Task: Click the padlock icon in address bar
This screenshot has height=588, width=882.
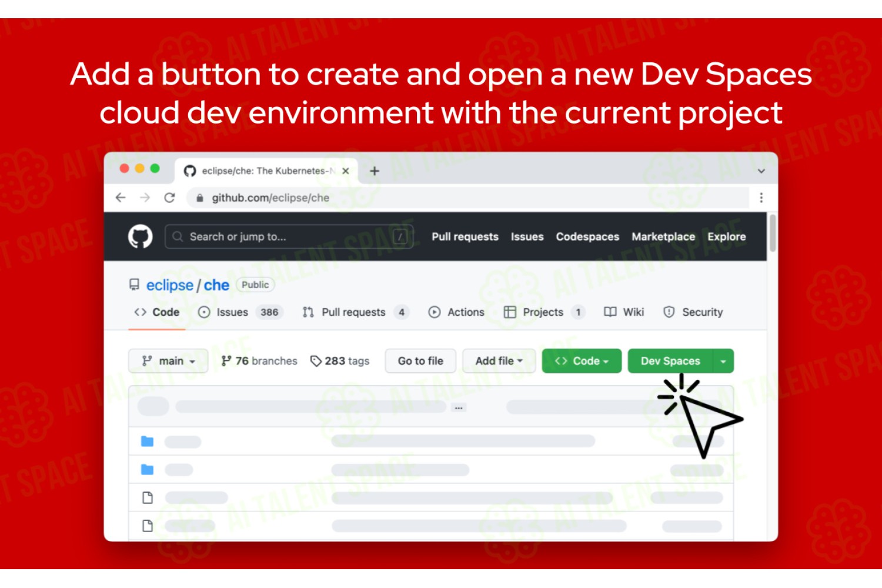Action: [200, 198]
